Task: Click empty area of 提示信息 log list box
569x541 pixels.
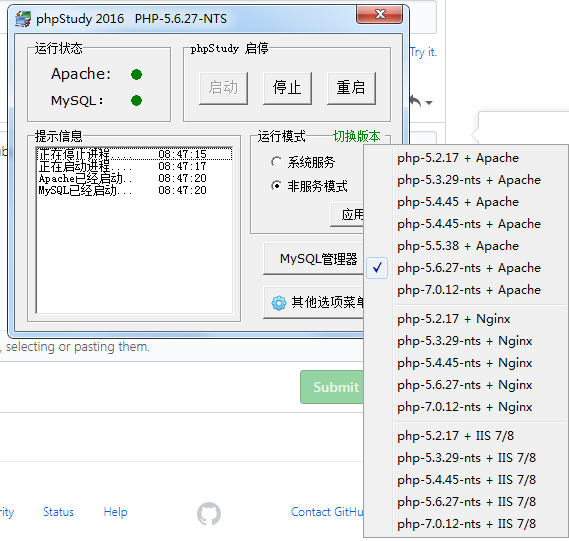Action: pos(135,254)
